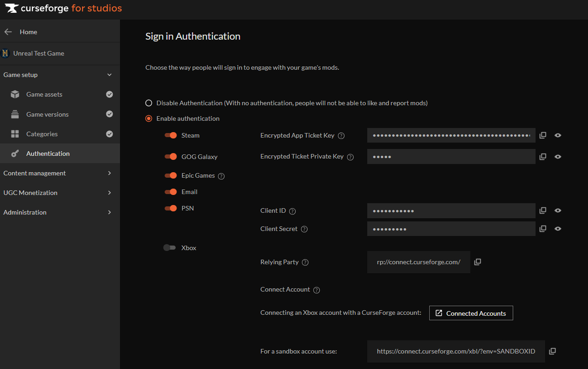Open Authentication in sidebar

tap(60, 154)
